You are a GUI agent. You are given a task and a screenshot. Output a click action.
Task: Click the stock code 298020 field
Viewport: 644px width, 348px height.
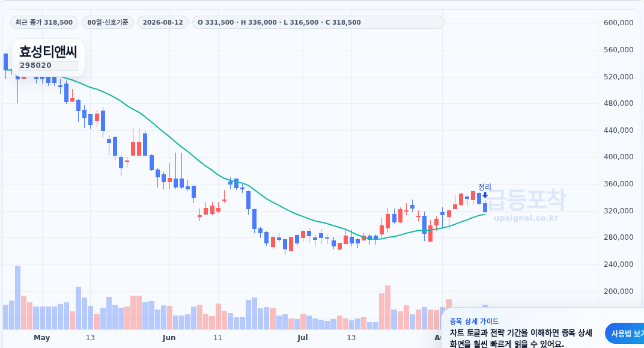click(48, 66)
